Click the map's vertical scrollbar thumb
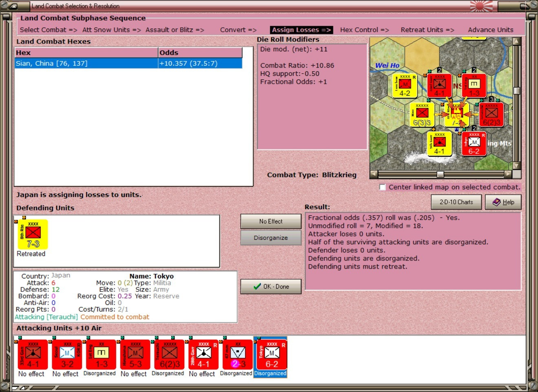 (517, 91)
